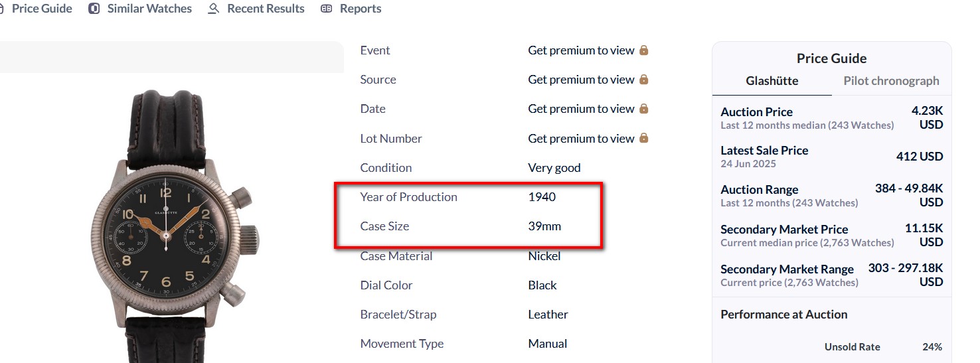Click the lock icon beside Lot Number

(x=643, y=139)
